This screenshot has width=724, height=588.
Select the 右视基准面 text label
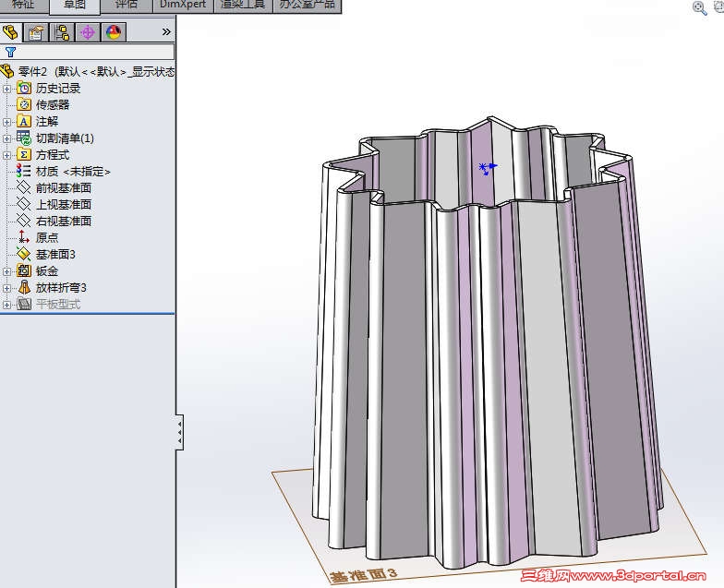(64, 222)
